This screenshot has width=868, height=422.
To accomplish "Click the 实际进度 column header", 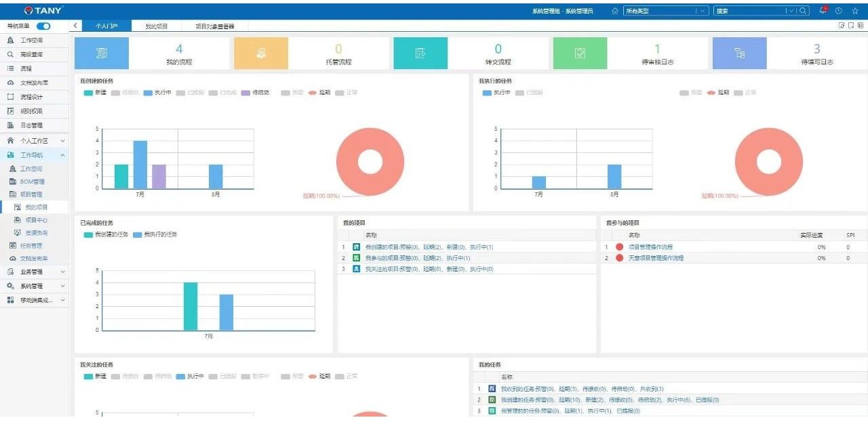I will (x=811, y=235).
